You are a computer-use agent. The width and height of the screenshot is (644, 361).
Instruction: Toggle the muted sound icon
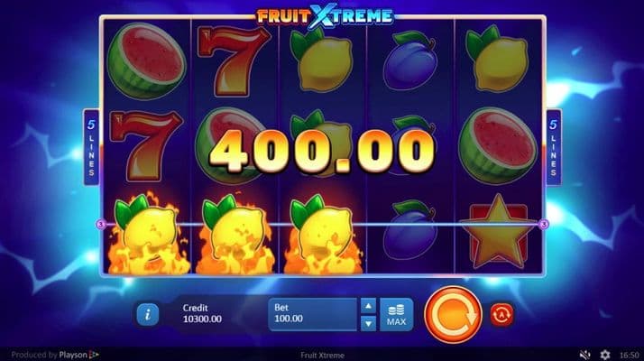[584, 355]
